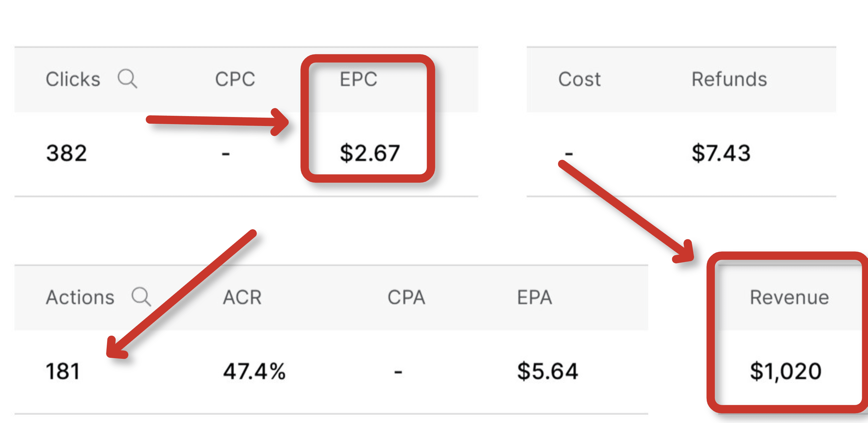
Task: Click the EPC column header
Action: click(x=358, y=79)
